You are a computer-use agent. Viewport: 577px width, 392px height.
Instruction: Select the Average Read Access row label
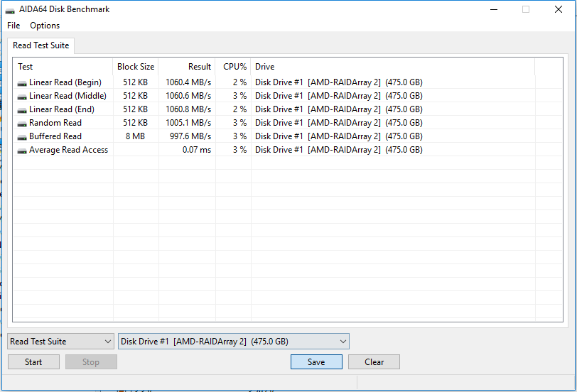68,150
